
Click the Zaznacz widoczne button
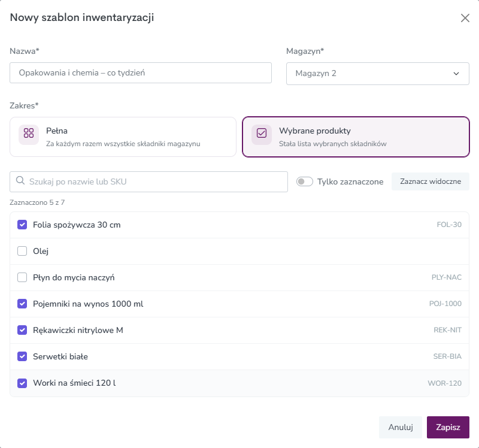430,181
